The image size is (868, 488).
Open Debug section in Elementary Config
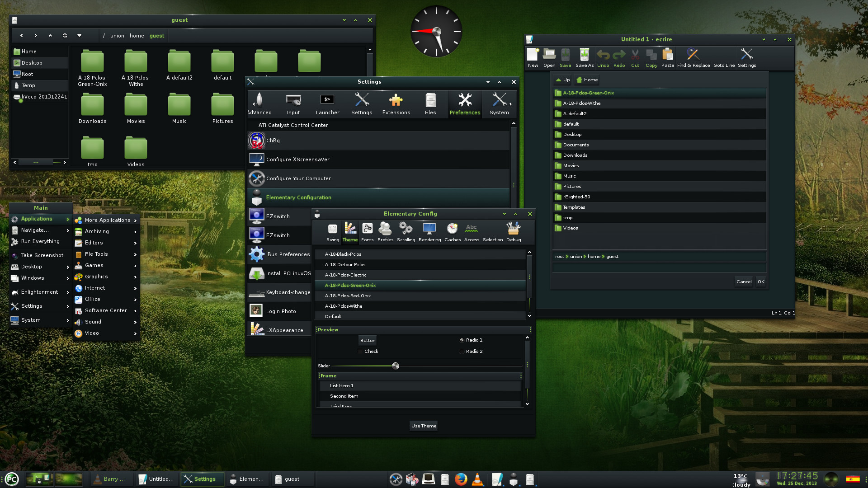coord(514,232)
